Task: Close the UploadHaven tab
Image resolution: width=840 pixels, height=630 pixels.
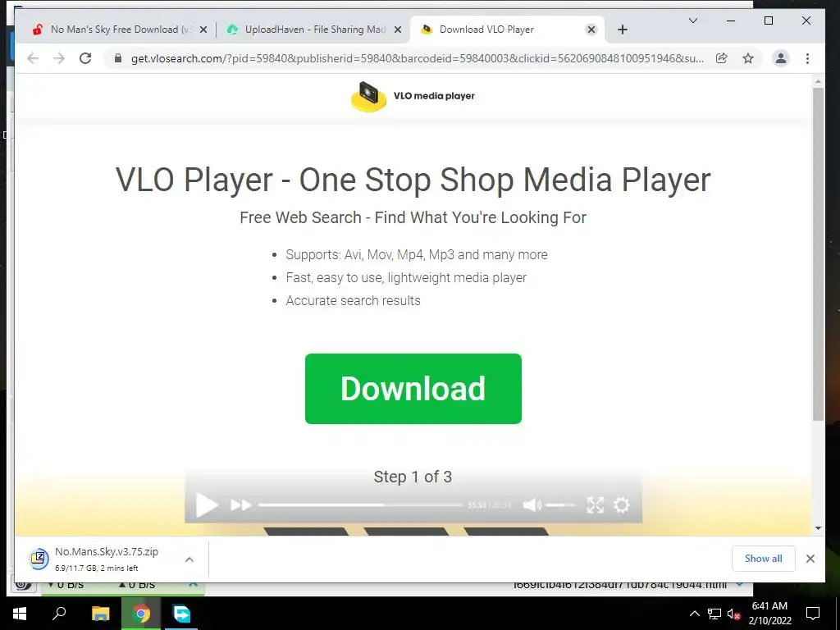Action: click(398, 30)
